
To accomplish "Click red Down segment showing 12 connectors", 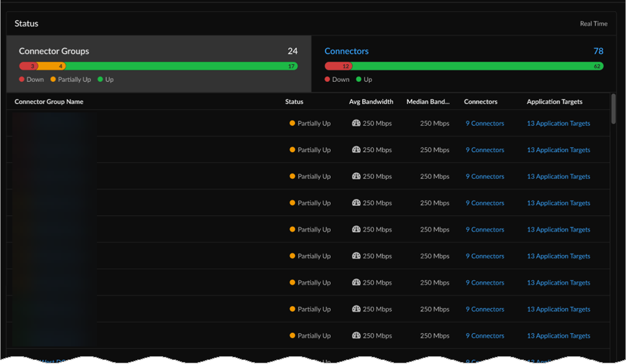I will pos(338,66).
